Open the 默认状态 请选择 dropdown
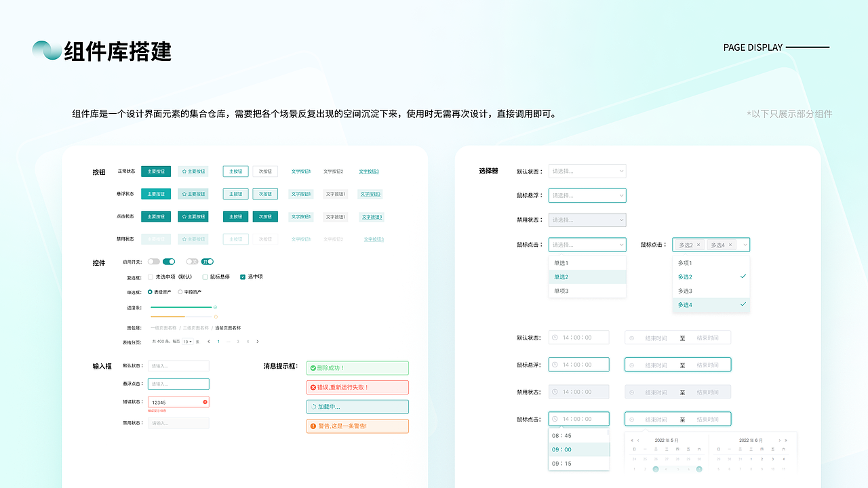 point(587,171)
